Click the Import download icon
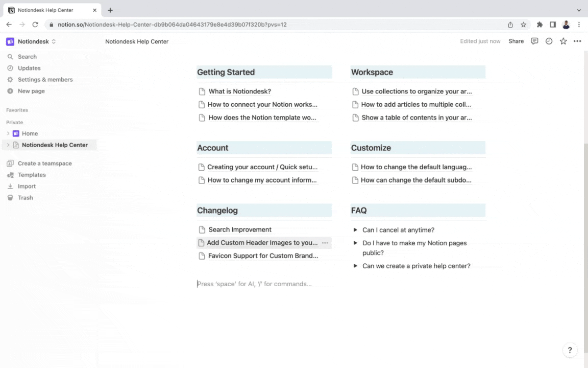Viewport: 588px width, 368px height. [10, 186]
